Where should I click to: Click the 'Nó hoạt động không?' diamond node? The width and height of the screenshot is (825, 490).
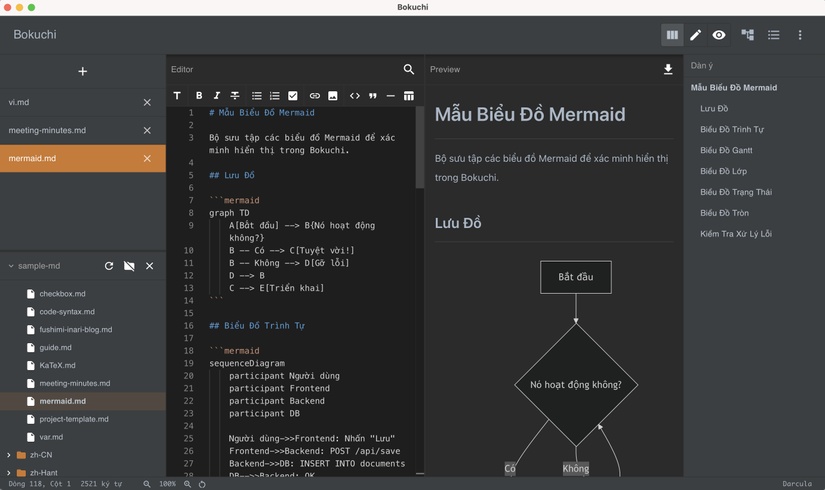(576, 385)
